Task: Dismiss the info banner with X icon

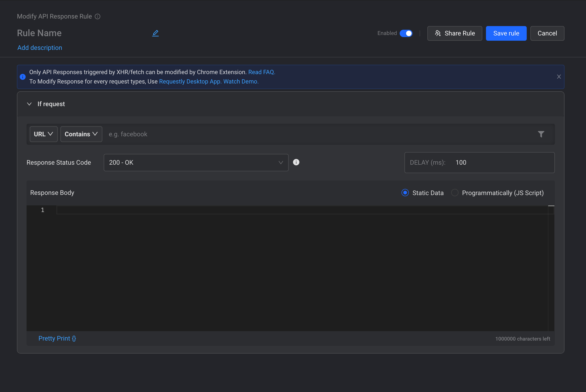Action: pos(559,77)
